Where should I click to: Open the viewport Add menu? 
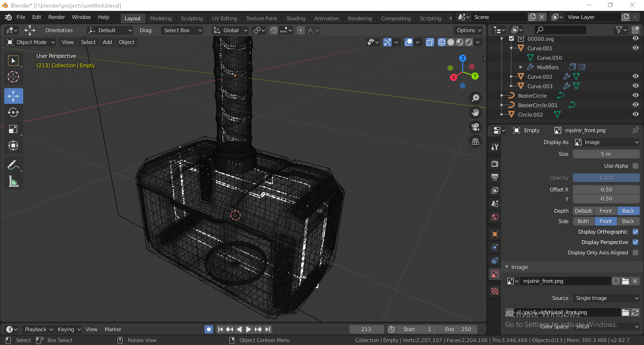coord(107,42)
